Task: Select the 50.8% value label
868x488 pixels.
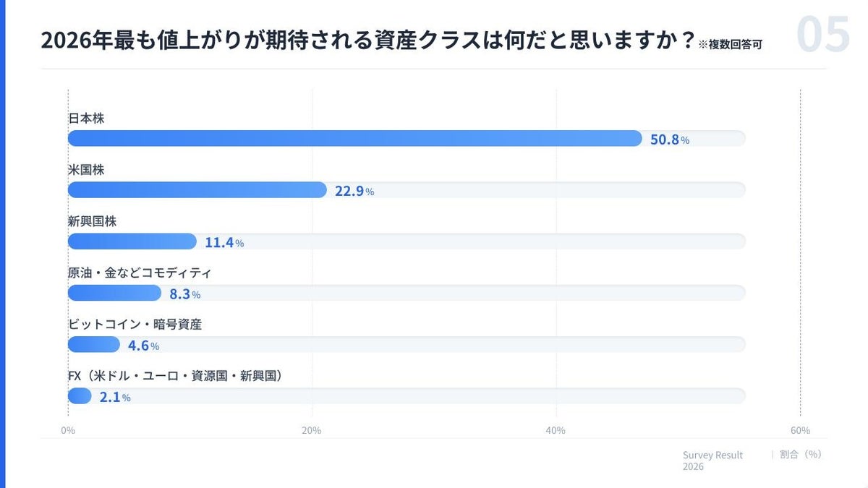Action: point(669,140)
